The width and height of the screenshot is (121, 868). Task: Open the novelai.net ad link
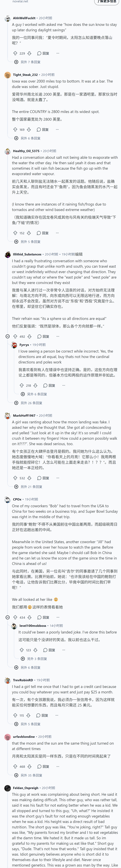coord(20,1)
